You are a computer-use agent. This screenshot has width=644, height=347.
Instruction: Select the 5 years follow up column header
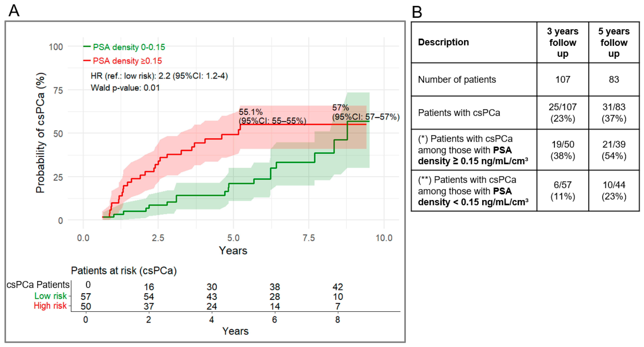pos(614,42)
